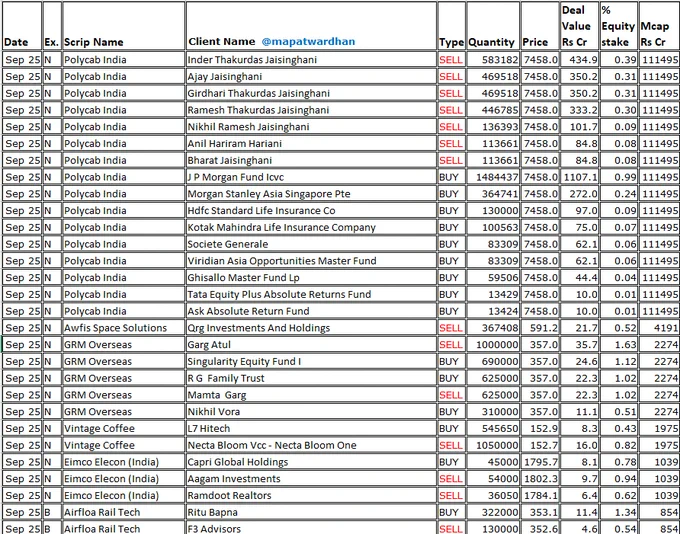Image resolution: width=680 pixels, height=534 pixels.
Task: Click price '1795.7' for Capri Global
Action: 541,462
